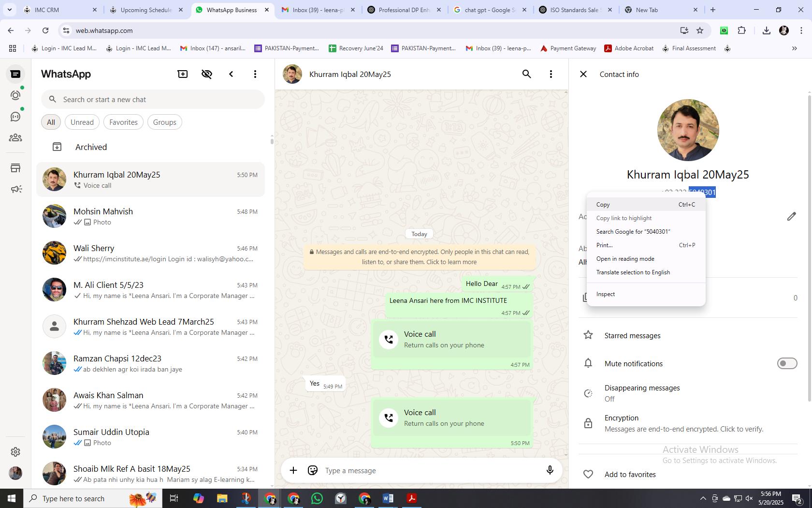Viewport: 812px width, 508px height.
Task: Open the Chrome downloads icon
Action: pos(766,30)
